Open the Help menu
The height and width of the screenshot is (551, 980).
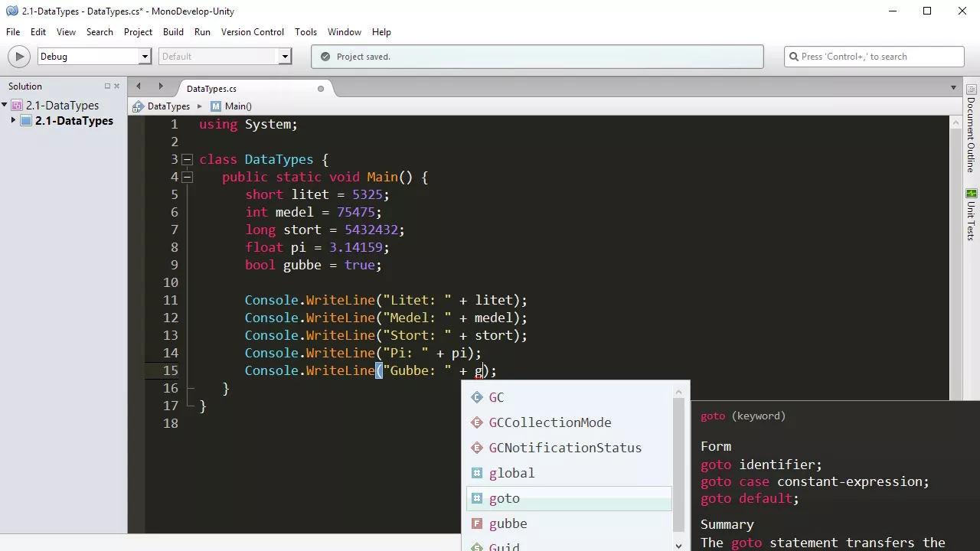pyautogui.click(x=381, y=32)
